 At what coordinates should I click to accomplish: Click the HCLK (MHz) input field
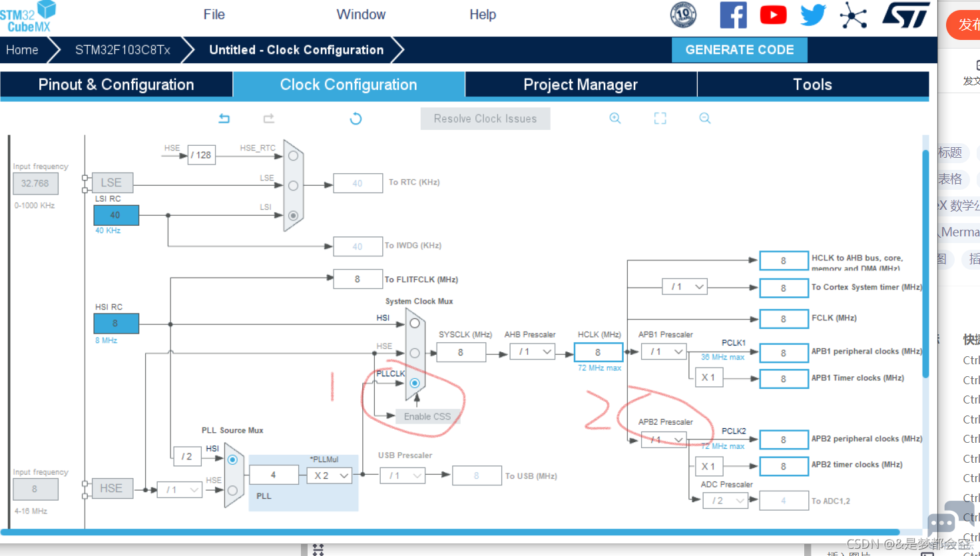(598, 352)
